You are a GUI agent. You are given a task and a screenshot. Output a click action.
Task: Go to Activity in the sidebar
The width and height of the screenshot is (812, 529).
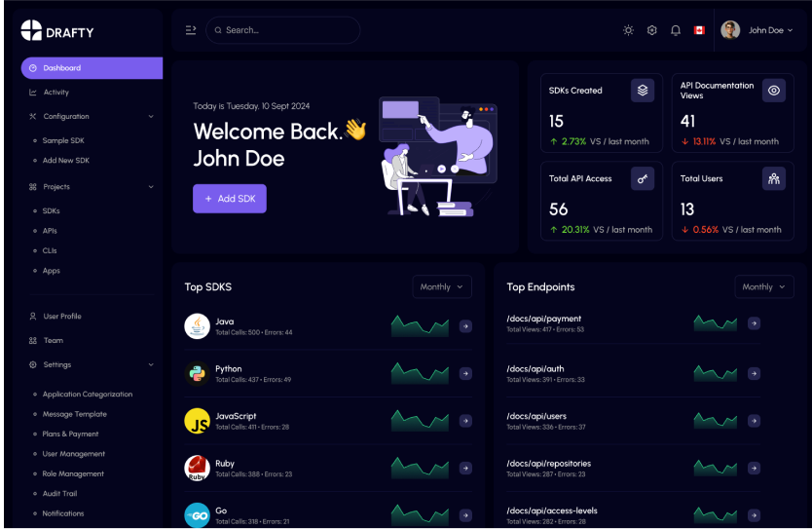55,93
